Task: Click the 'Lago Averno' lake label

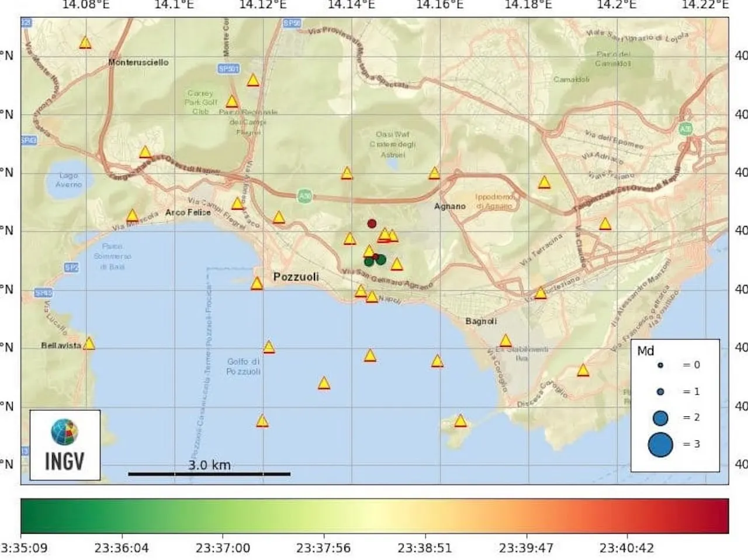Action: pyautogui.click(x=69, y=180)
